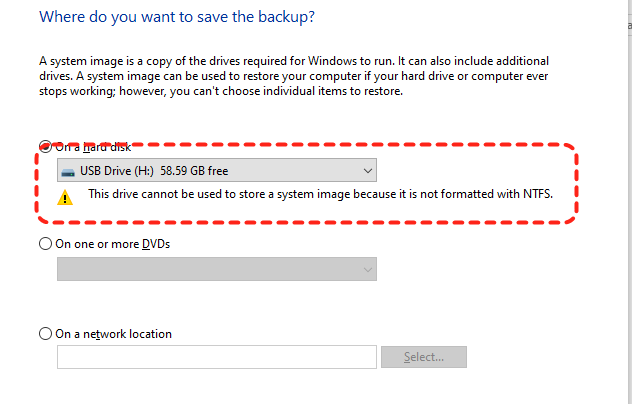Open the USB Drive (H:) combo box
This screenshot has width=632, height=404.
216,171
